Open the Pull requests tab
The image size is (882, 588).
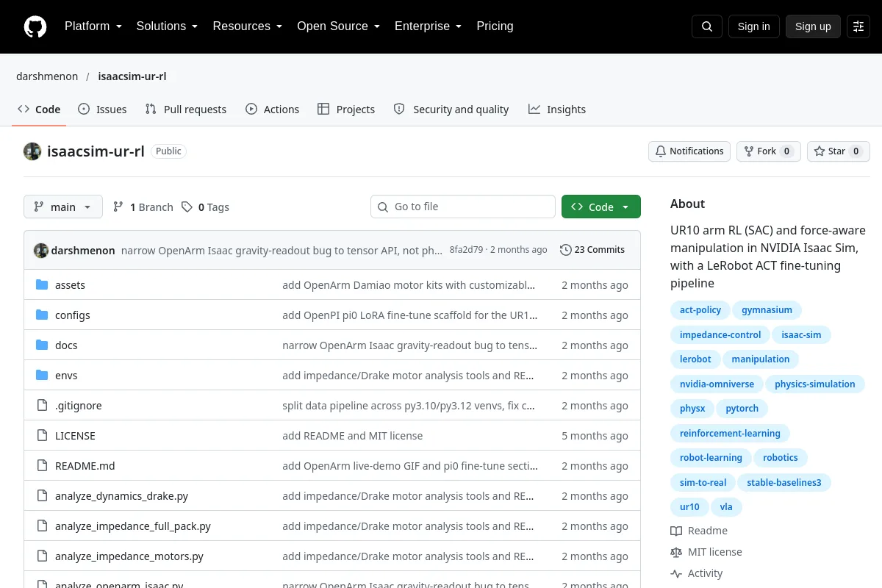(x=186, y=110)
